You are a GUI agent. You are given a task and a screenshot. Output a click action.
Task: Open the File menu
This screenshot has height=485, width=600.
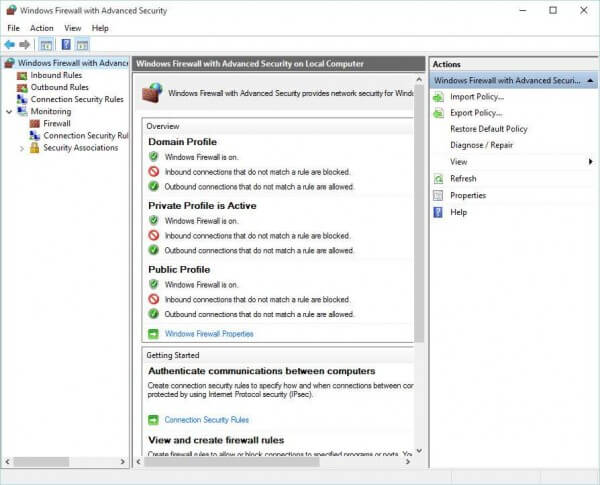coord(13,28)
